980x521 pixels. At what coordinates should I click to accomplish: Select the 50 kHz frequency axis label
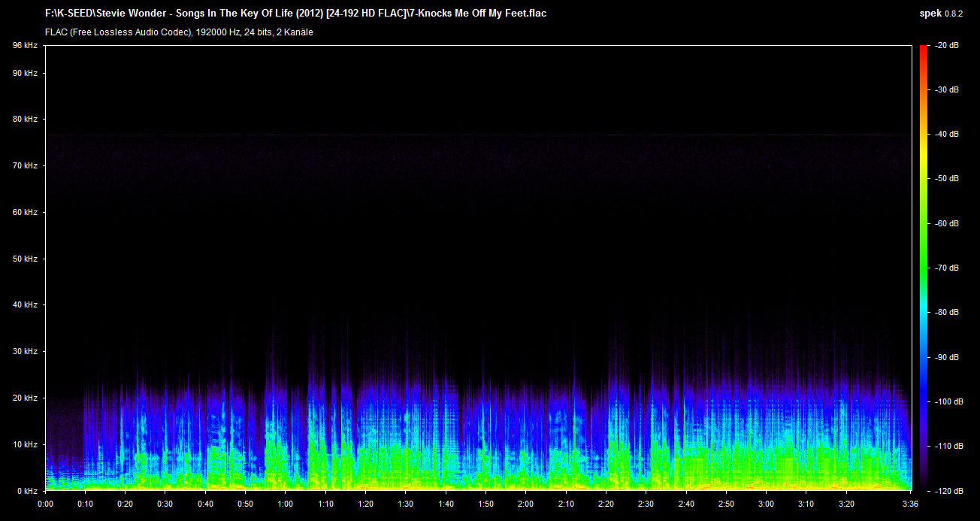tap(25, 259)
